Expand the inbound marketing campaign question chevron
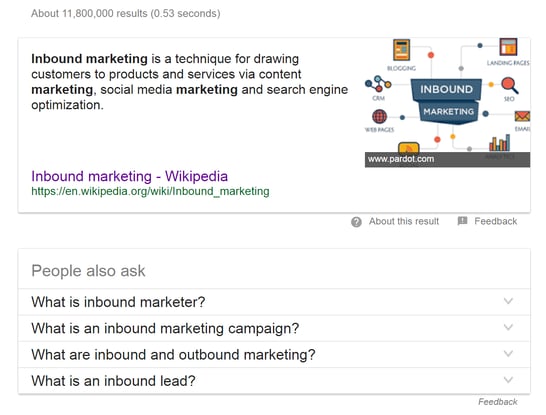 tap(508, 327)
